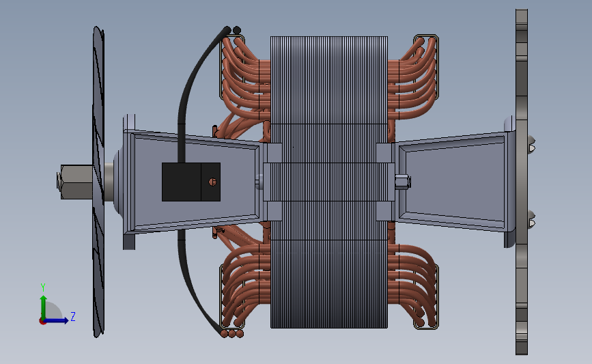
Task: Click the right tapered bracket housing
Action: point(455,181)
